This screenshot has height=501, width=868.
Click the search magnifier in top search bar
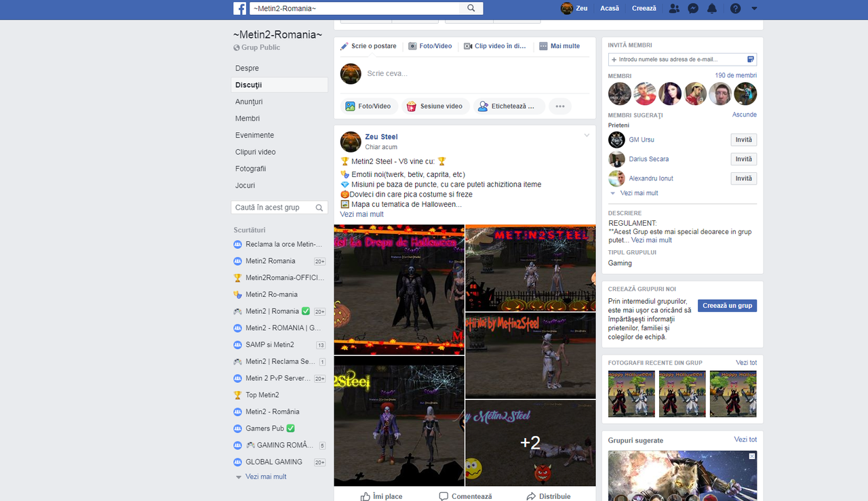point(471,8)
